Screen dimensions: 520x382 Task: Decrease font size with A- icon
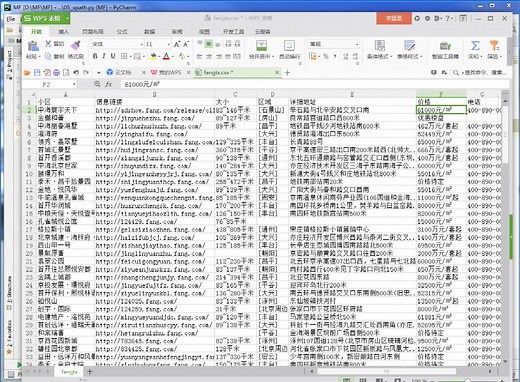(x=186, y=44)
